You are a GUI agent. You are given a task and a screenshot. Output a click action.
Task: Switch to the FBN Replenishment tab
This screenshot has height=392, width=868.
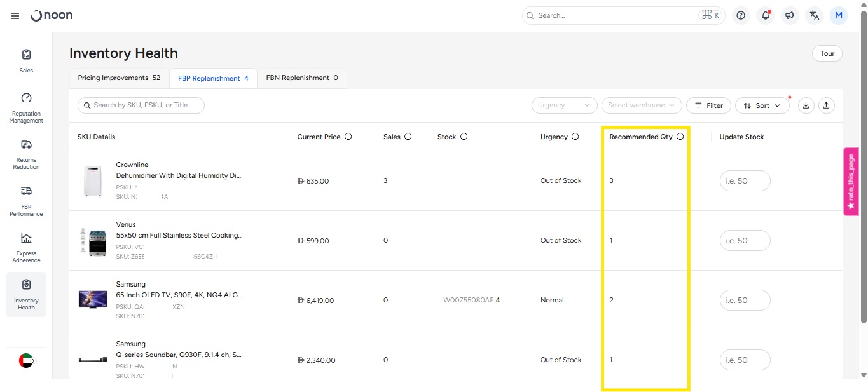pos(301,78)
